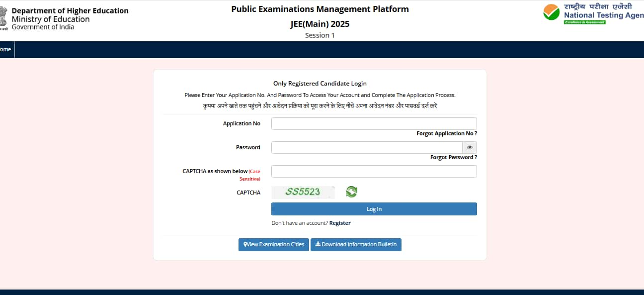644x295 pixels.
Task: Click the Government of India emblem
Action: pyautogui.click(x=4, y=18)
